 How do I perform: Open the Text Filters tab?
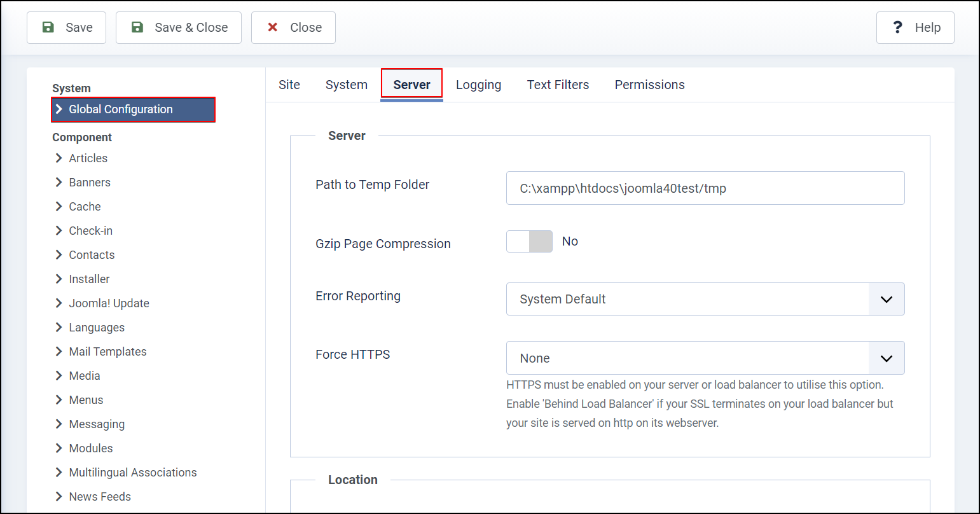point(558,85)
